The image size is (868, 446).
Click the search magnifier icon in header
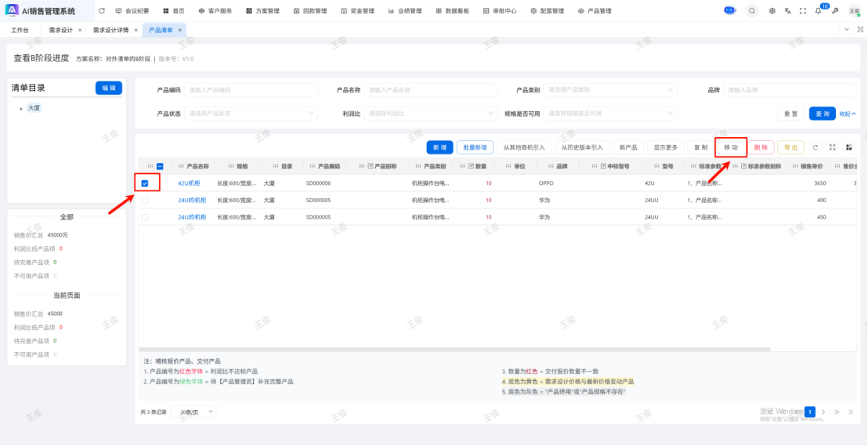(752, 11)
